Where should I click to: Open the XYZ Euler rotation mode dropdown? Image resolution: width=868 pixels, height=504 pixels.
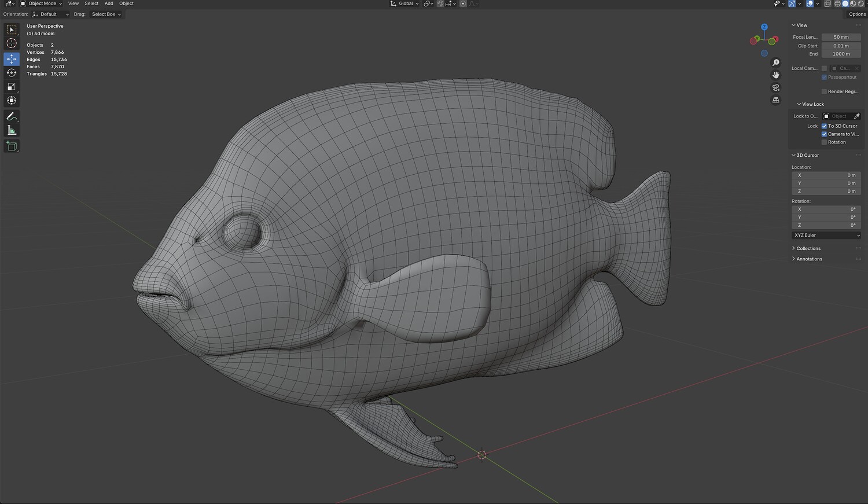[x=826, y=236]
